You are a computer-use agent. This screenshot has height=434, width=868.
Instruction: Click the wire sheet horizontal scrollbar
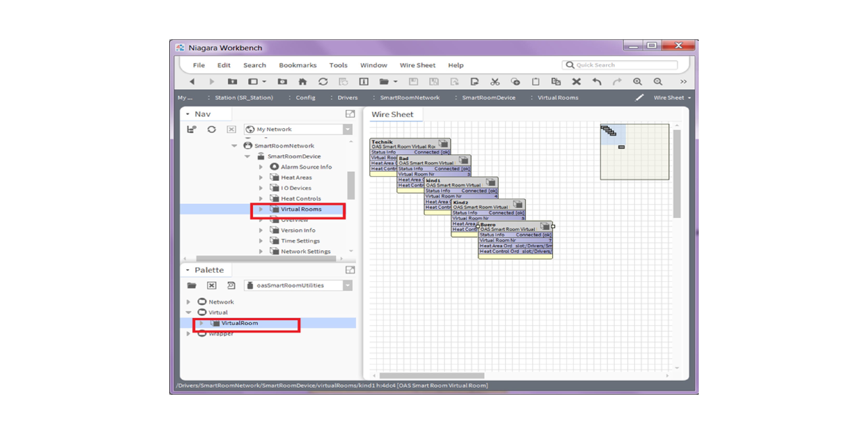pyautogui.click(x=432, y=376)
